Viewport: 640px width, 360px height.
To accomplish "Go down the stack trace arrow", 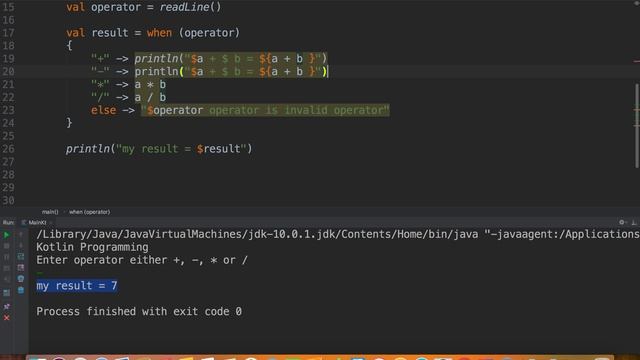I will (21, 246).
